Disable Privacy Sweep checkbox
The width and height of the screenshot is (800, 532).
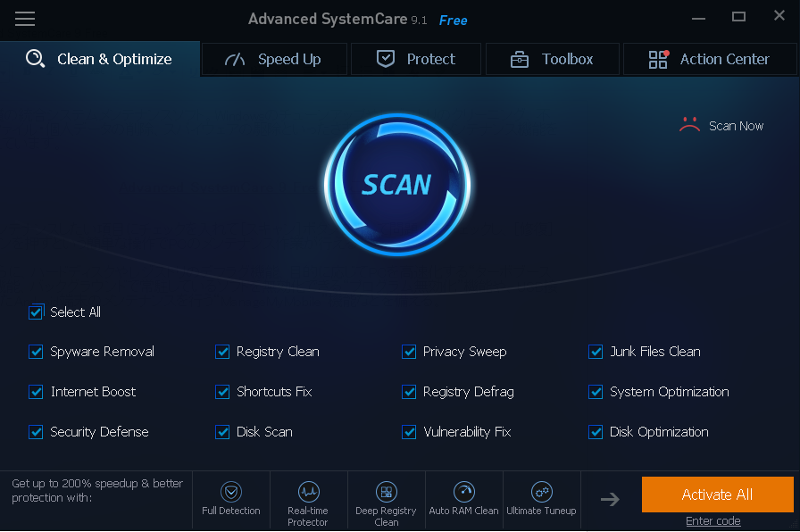(x=409, y=352)
